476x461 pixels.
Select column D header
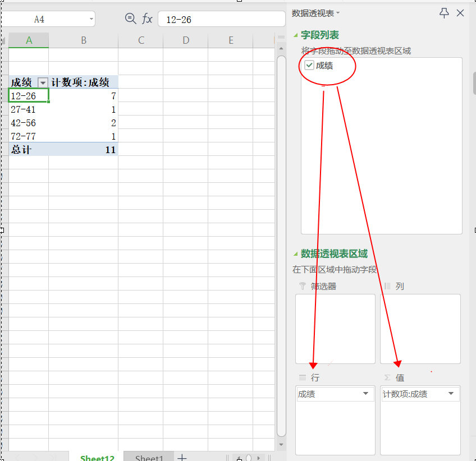[186, 40]
